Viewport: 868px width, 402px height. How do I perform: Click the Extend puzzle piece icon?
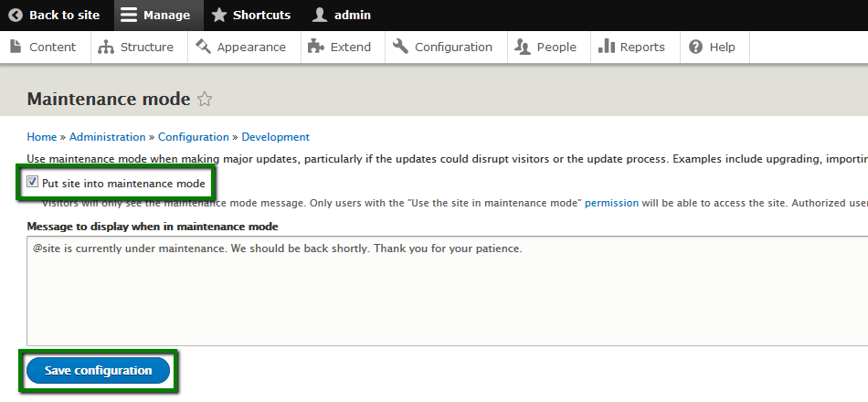tap(315, 47)
